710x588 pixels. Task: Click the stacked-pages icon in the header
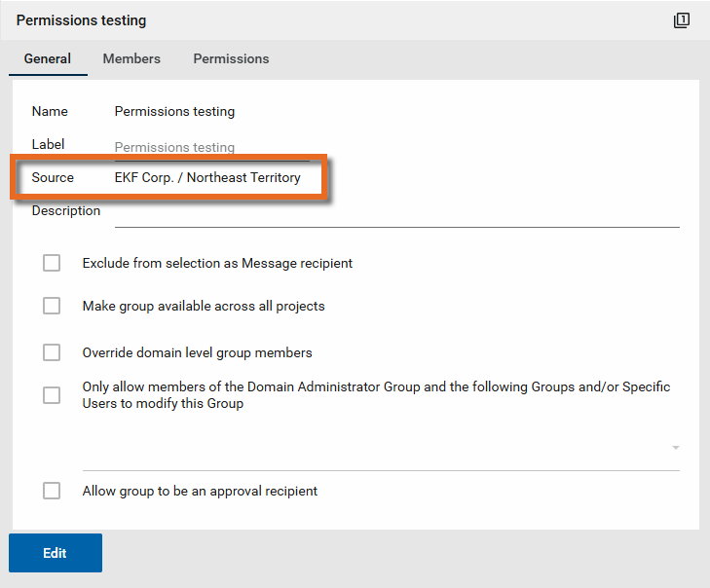[x=682, y=20]
